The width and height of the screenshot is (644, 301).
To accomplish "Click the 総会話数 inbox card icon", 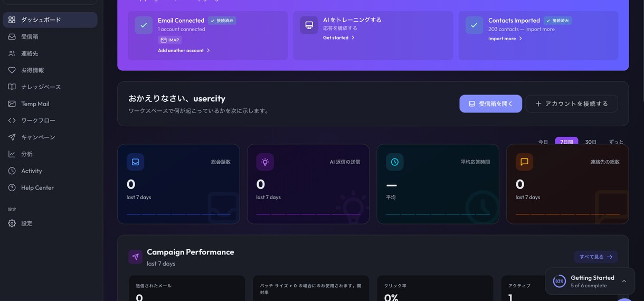I will tap(135, 162).
